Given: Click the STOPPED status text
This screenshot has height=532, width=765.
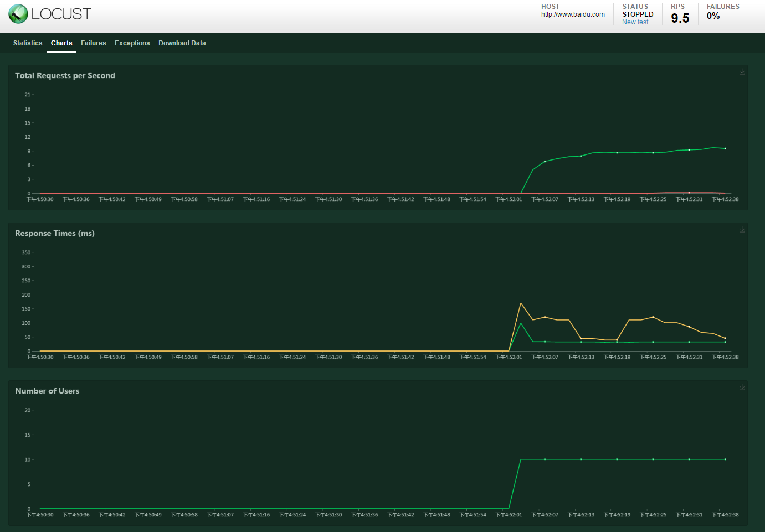Looking at the screenshot, I should pyautogui.click(x=638, y=14).
